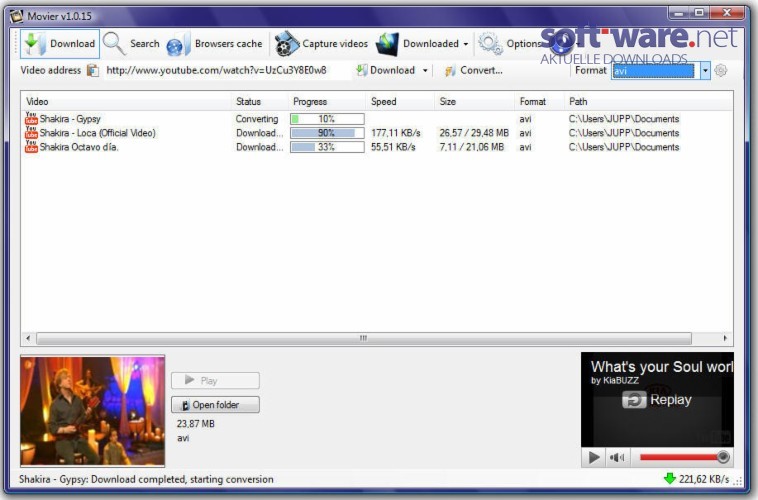Click the list scroll left arrow
This screenshot has width=758, height=500.
tap(28, 338)
